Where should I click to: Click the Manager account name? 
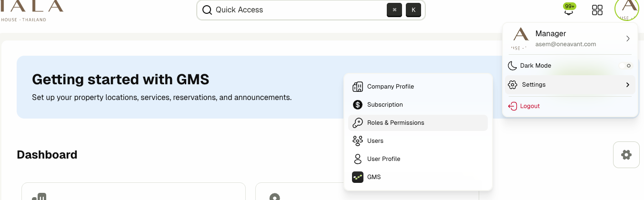pos(551,34)
